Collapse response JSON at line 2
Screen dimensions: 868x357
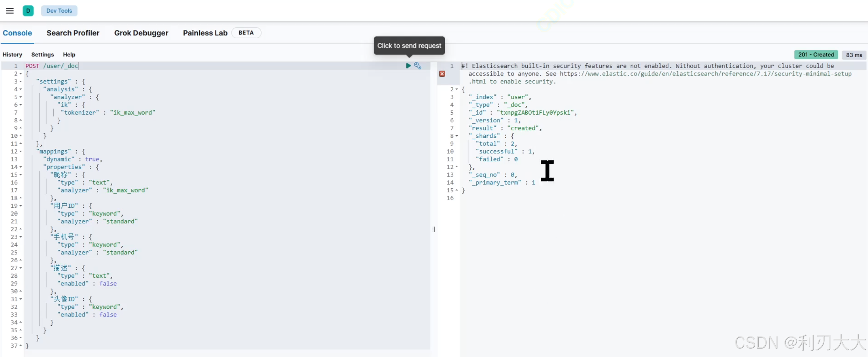(x=457, y=89)
